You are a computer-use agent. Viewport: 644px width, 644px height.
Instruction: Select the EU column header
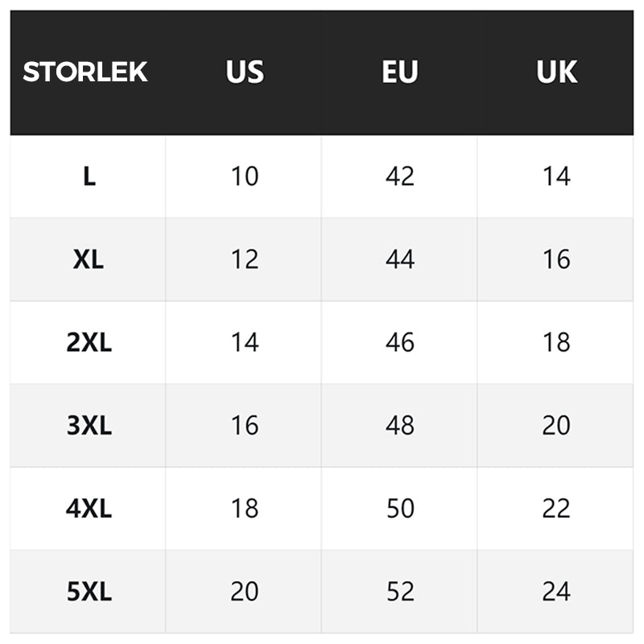(400, 72)
